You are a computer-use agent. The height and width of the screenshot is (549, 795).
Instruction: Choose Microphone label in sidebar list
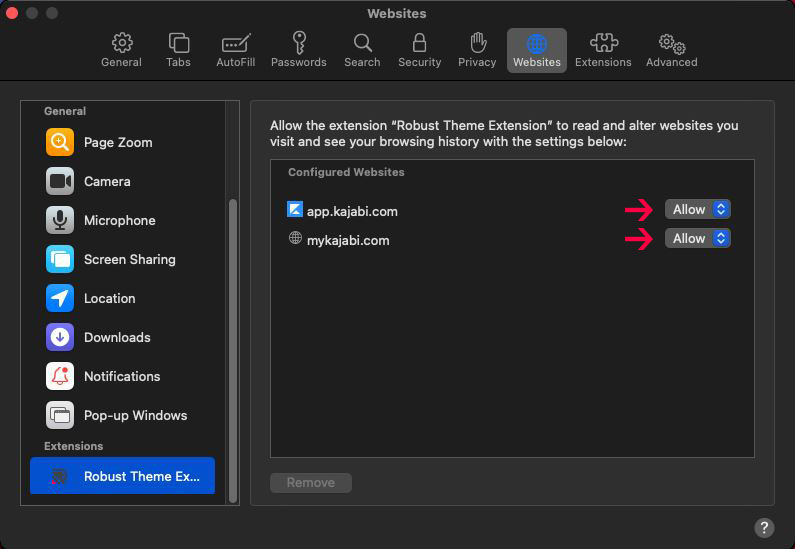click(120, 221)
